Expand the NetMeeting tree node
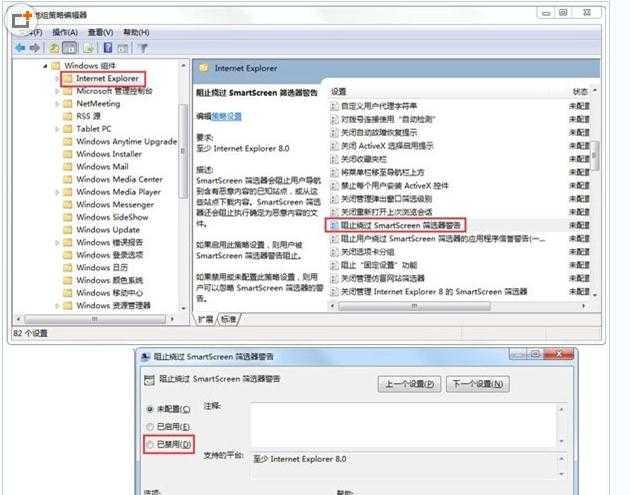Viewport: 630px width, 495px height. click(x=57, y=104)
